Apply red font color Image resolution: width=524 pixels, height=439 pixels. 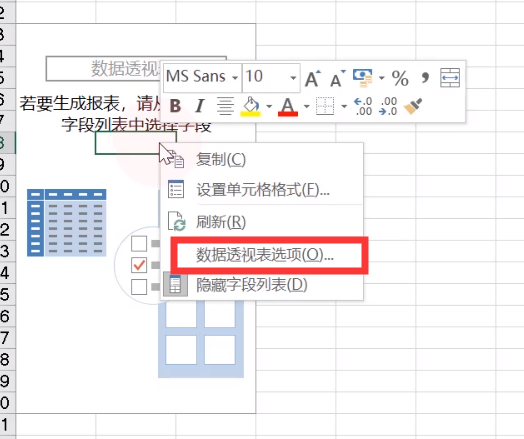click(288, 106)
